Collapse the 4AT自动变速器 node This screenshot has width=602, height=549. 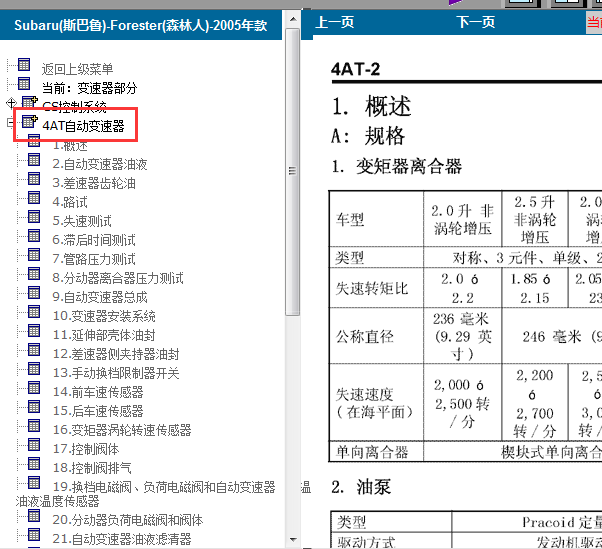point(10,123)
